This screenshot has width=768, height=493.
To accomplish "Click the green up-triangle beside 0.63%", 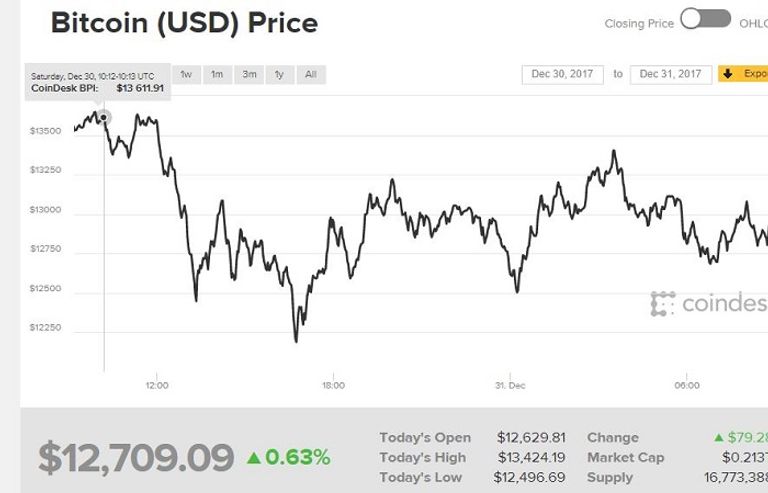I will coord(254,458).
